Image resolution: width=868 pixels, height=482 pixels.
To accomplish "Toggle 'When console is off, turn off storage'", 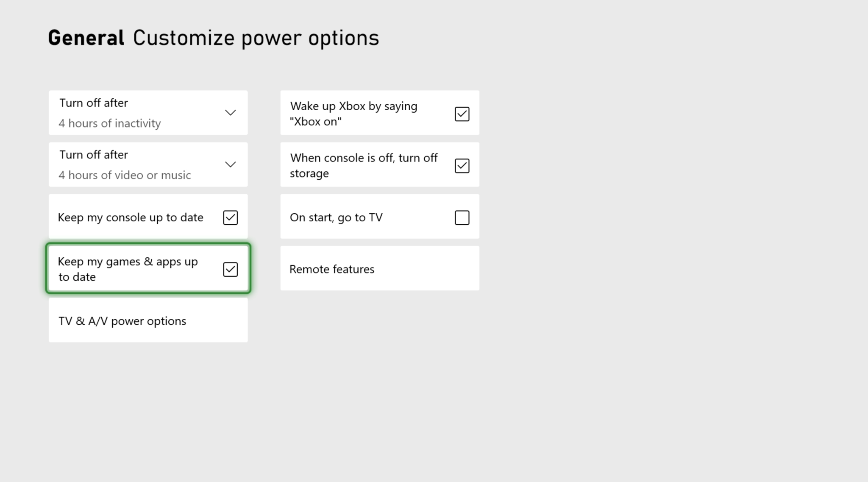I will click(x=462, y=165).
